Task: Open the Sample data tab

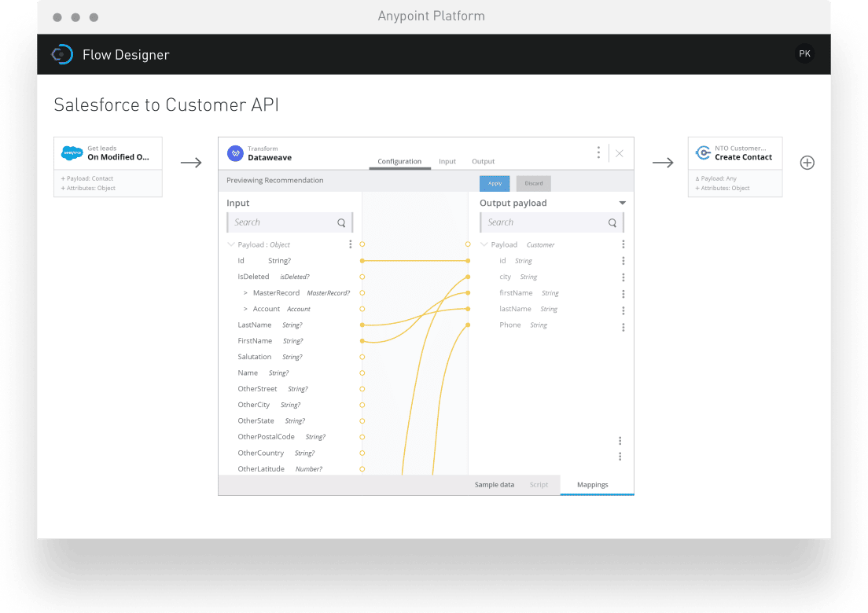Action: (x=495, y=485)
